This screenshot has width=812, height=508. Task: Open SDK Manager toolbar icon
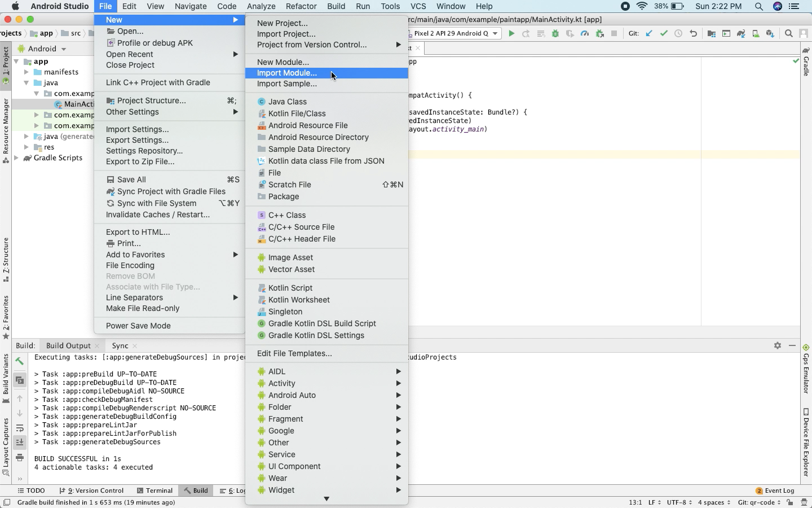[x=770, y=34]
